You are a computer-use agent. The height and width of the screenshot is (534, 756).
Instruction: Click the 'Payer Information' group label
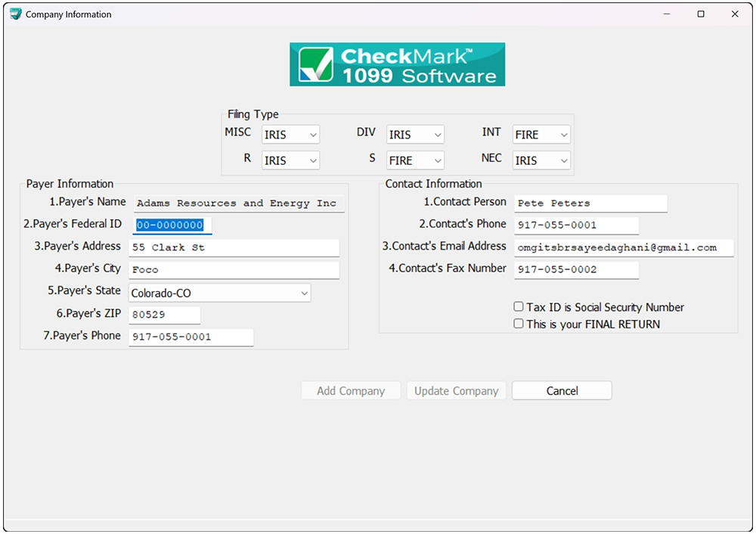(x=70, y=184)
